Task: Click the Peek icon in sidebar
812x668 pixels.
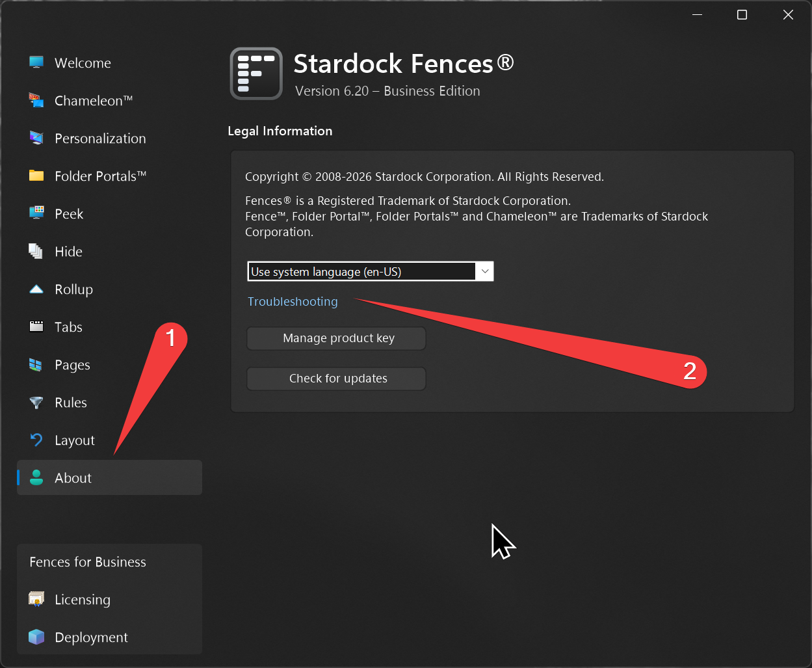Action: [x=36, y=213]
